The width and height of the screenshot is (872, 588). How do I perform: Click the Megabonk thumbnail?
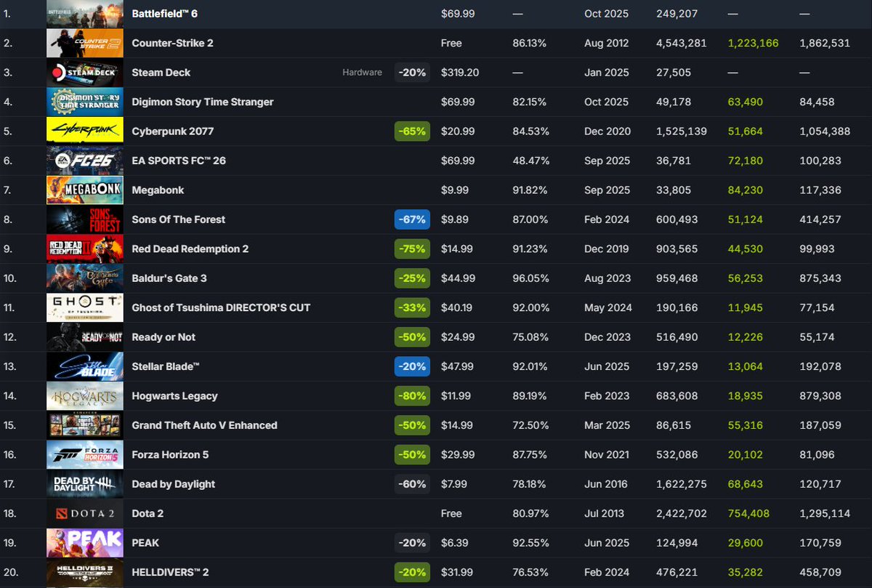(x=84, y=190)
